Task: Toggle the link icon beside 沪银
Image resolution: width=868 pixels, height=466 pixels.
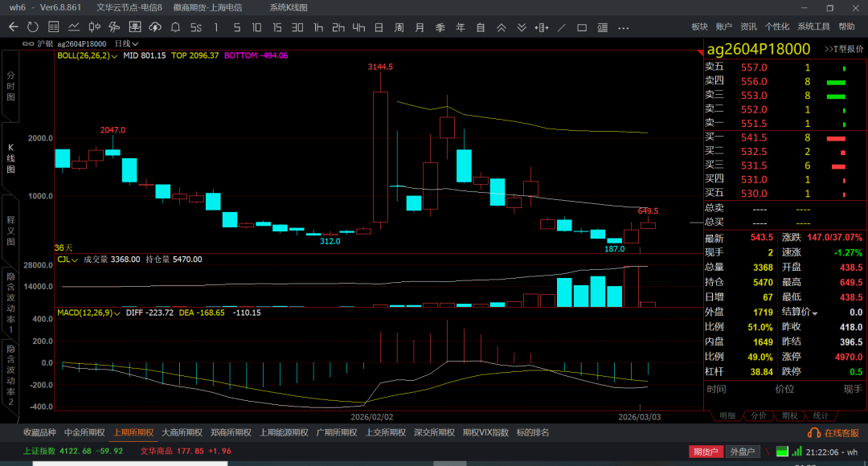Action: coord(28,43)
